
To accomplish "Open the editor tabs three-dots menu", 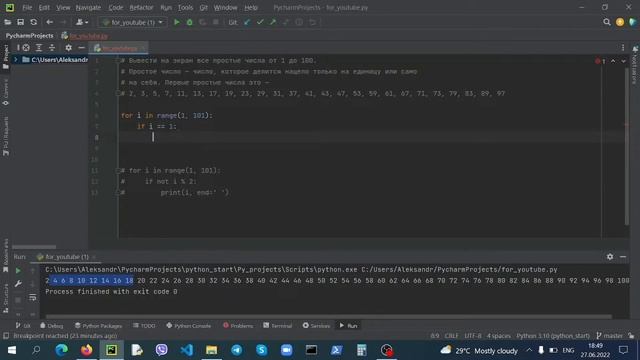I will (x=623, y=48).
